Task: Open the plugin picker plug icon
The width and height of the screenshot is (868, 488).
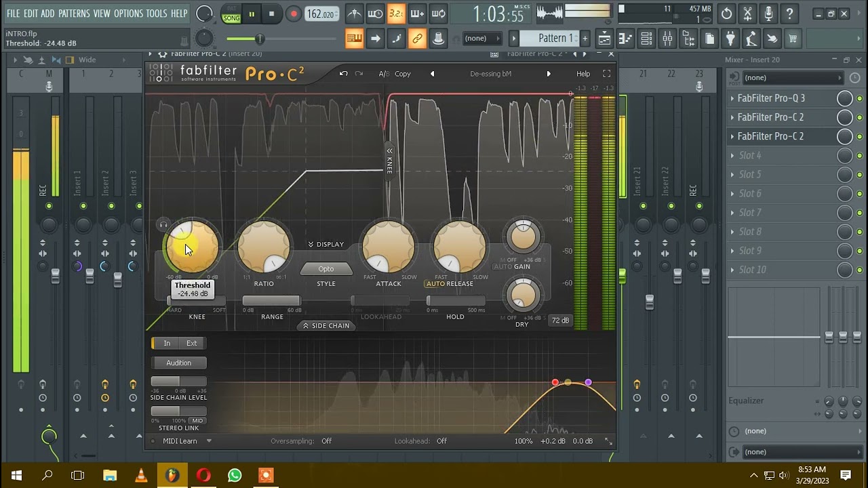Action: 730,39
